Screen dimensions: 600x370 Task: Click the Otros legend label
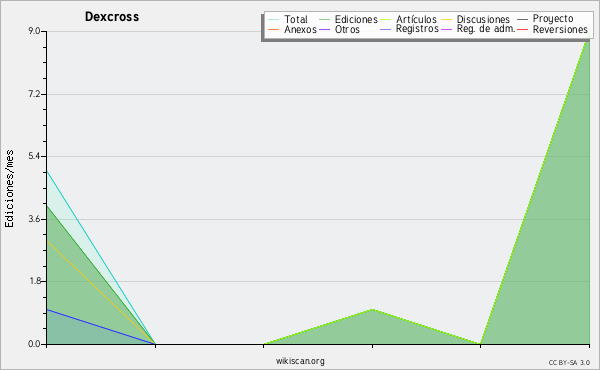tap(347, 29)
